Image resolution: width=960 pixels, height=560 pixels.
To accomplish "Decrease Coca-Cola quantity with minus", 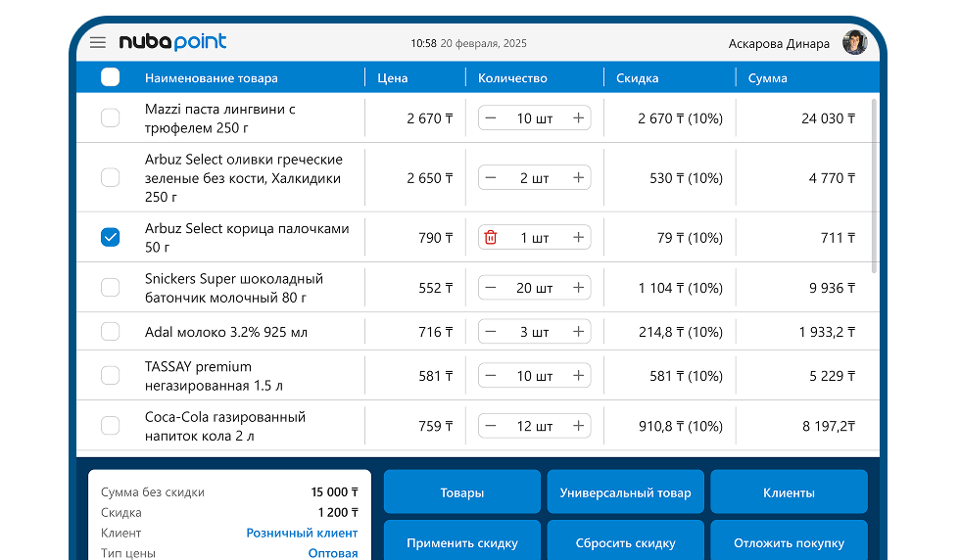I will pos(491,426).
